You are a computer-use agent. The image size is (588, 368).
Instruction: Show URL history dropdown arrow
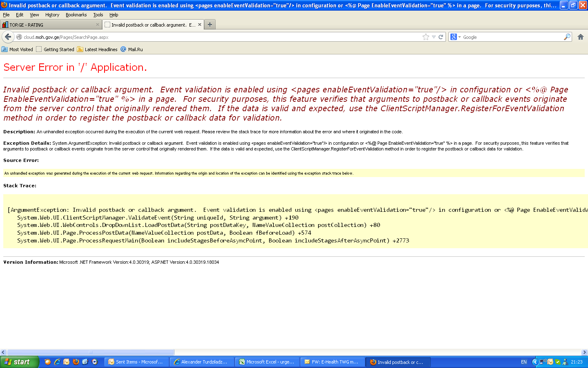pyautogui.click(x=434, y=37)
